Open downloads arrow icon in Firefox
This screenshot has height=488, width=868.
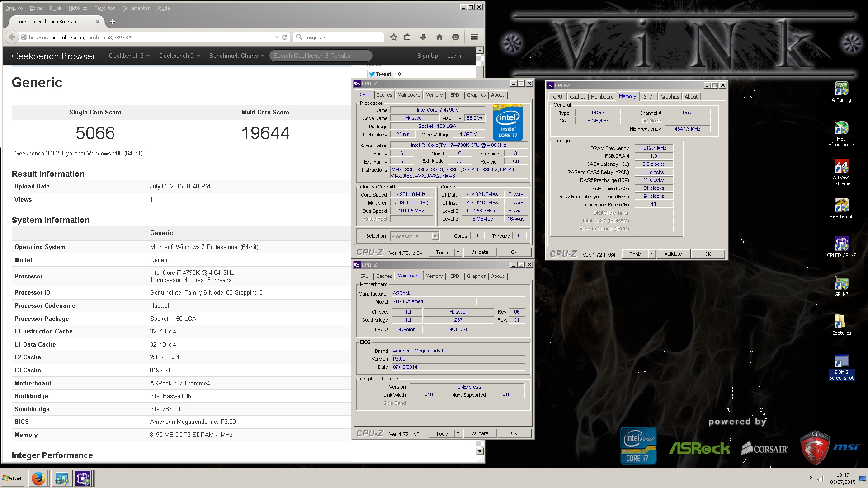click(423, 37)
